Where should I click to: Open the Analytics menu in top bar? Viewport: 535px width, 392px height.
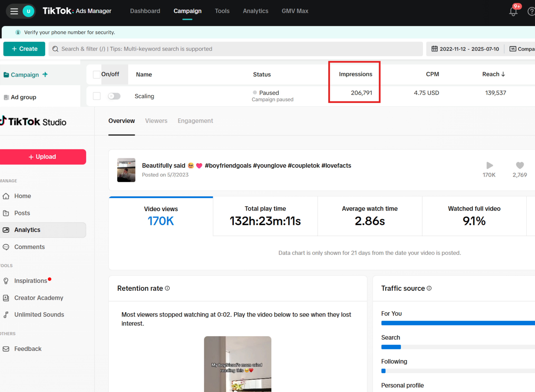pyautogui.click(x=256, y=11)
